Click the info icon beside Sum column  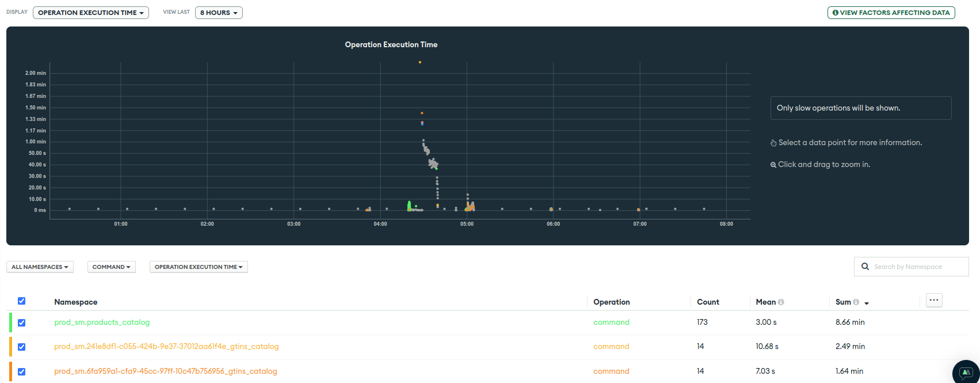856,302
